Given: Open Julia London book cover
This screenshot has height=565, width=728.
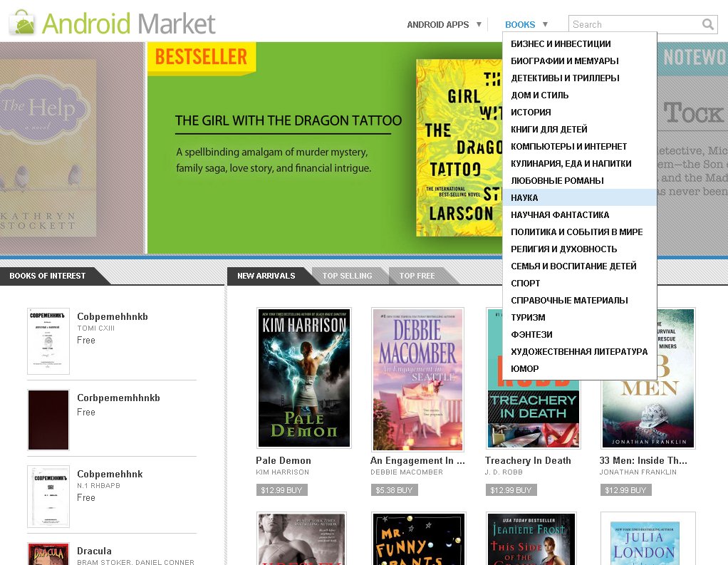Looking at the screenshot, I should click(x=648, y=539).
